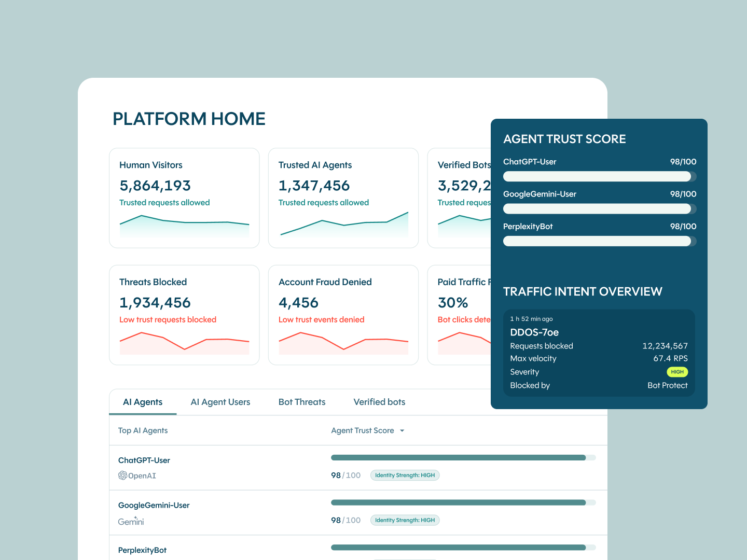Click the 98/100 score for GoogleGemini-User row
Viewport: 747px width, 560px height.
[345, 520]
